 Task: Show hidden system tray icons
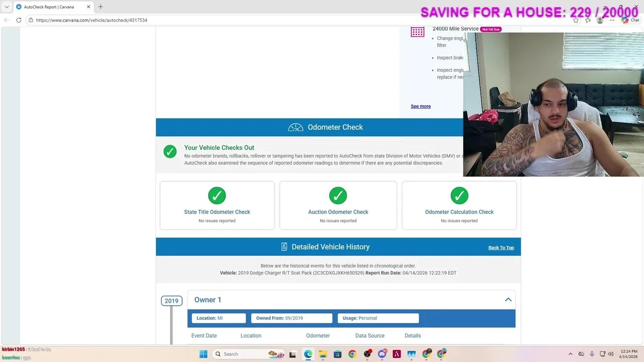point(570,354)
